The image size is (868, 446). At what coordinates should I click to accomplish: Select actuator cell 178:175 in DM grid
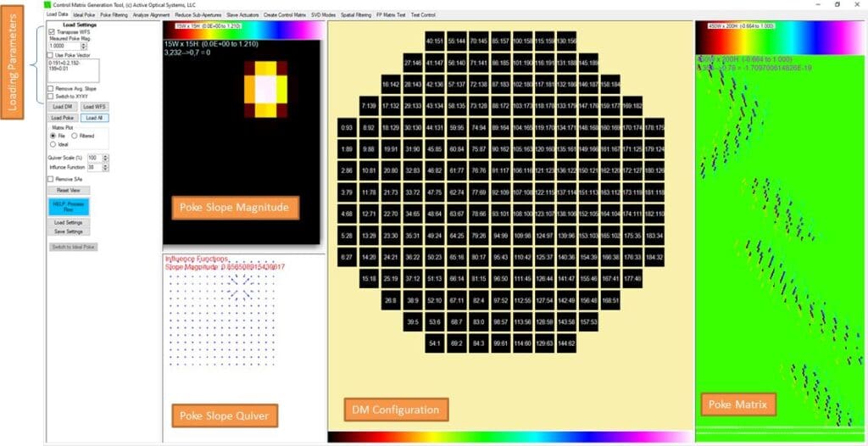(654, 127)
